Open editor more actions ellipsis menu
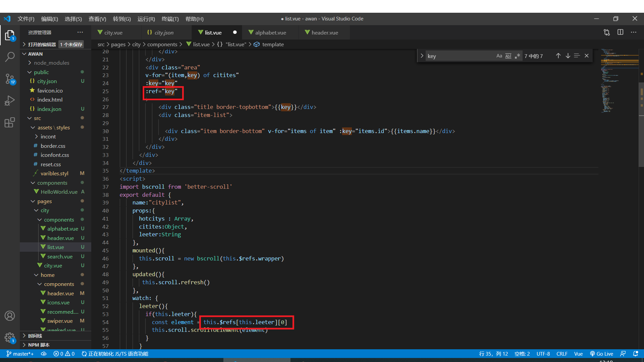The width and height of the screenshot is (644, 362). coord(634,32)
